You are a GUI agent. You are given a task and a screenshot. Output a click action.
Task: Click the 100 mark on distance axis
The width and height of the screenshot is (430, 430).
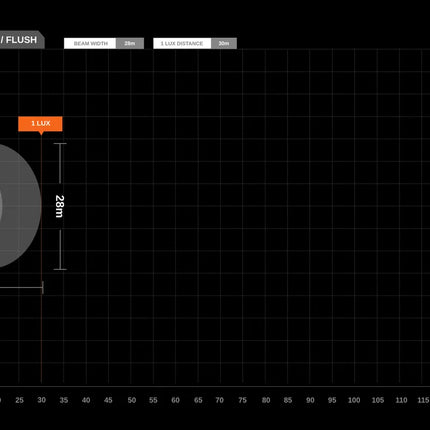(354, 400)
